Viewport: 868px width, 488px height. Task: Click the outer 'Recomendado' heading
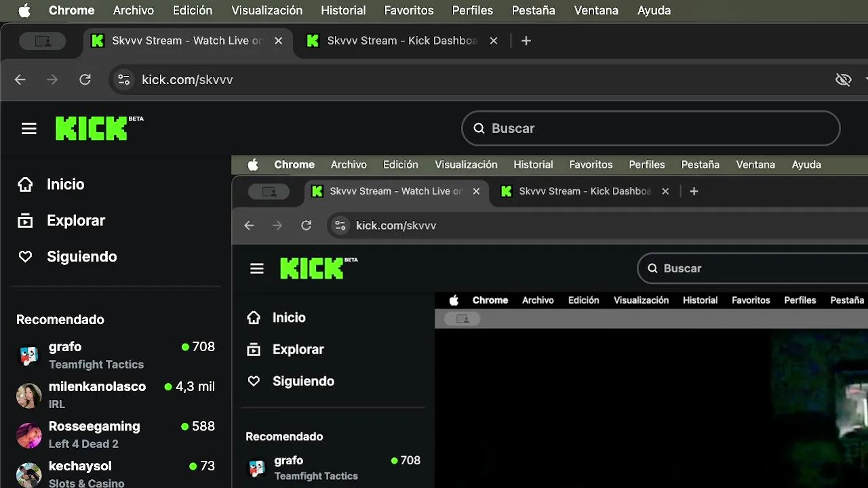[x=60, y=319]
